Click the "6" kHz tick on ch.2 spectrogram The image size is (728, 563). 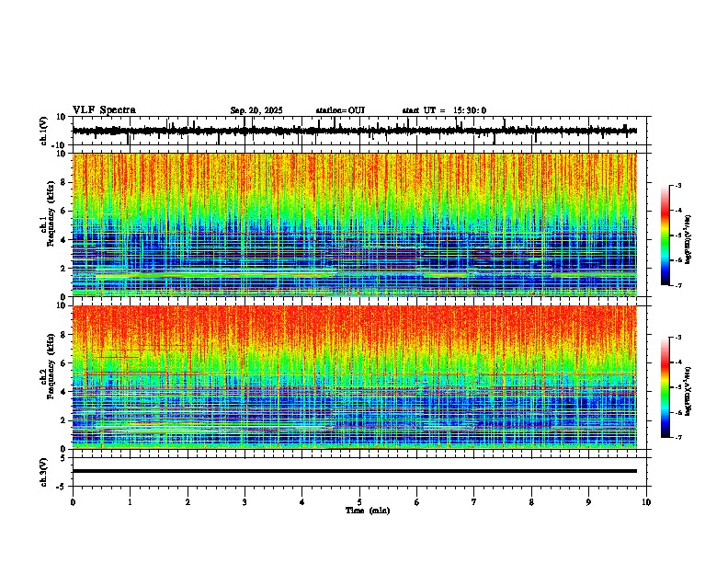[63, 363]
